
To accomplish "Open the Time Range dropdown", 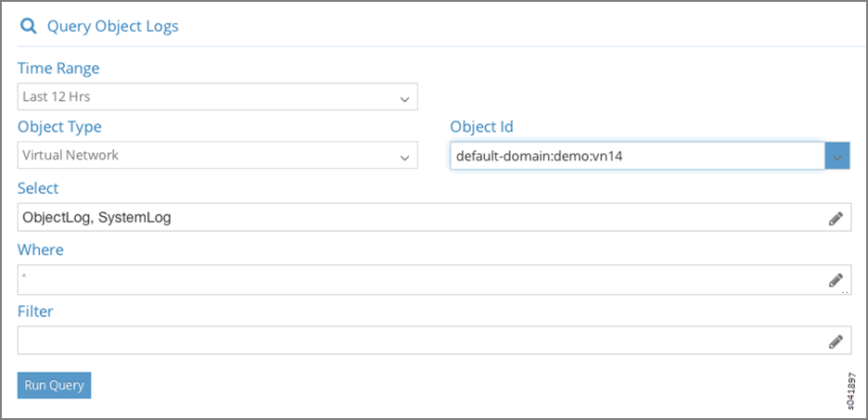I will [x=217, y=96].
